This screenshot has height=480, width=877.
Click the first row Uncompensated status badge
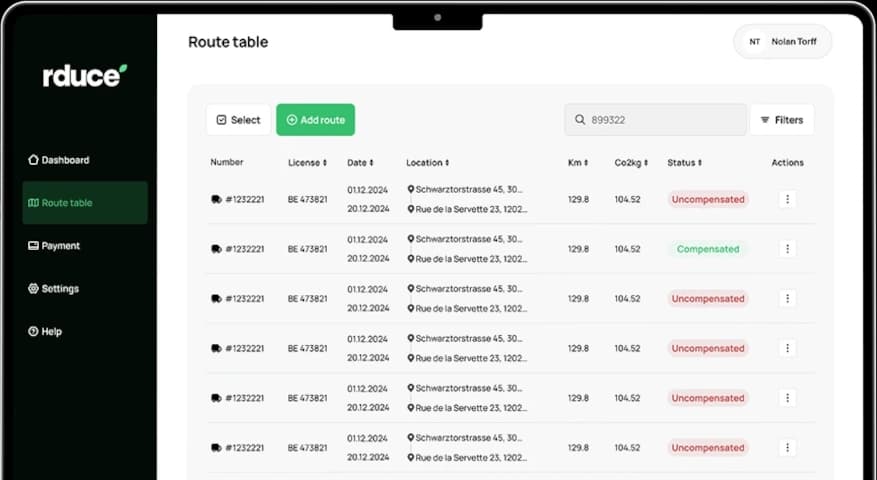click(707, 199)
